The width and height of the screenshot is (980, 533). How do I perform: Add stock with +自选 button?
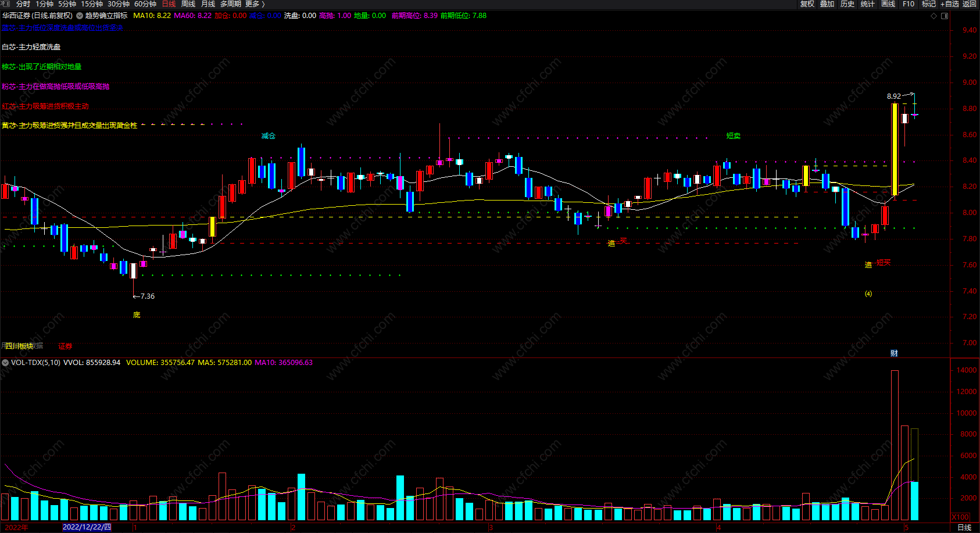(950, 4)
